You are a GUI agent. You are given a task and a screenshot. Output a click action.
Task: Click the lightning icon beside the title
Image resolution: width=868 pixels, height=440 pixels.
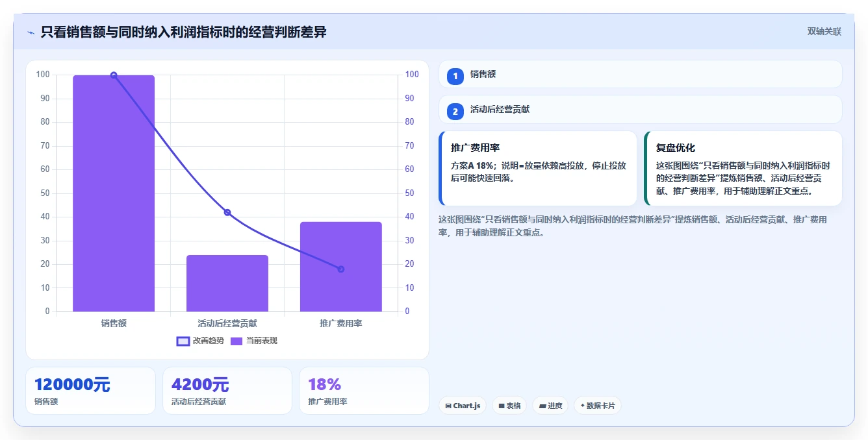pyautogui.click(x=31, y=32)
